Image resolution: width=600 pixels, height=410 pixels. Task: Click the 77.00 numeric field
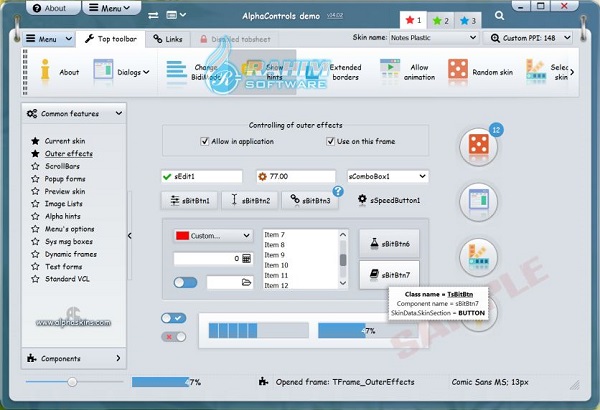click(x=296, y=176)
